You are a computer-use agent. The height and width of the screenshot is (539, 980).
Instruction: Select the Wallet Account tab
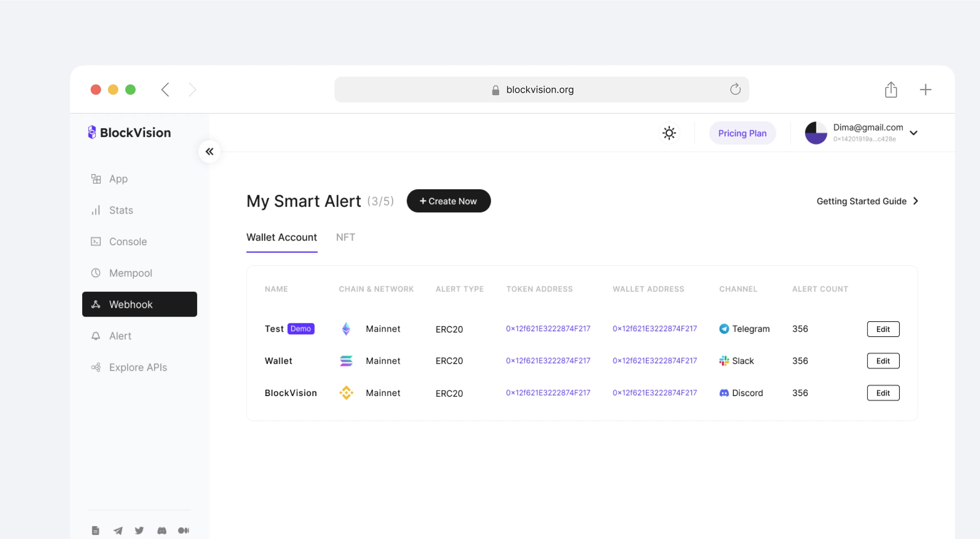pyautogui.click(x=282, y=237)
